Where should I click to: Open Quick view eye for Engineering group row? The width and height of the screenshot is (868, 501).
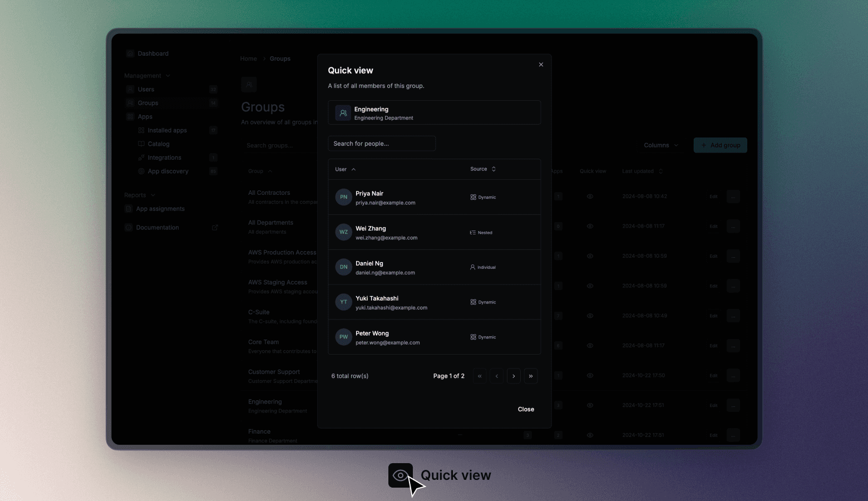(x=590, y=405)
